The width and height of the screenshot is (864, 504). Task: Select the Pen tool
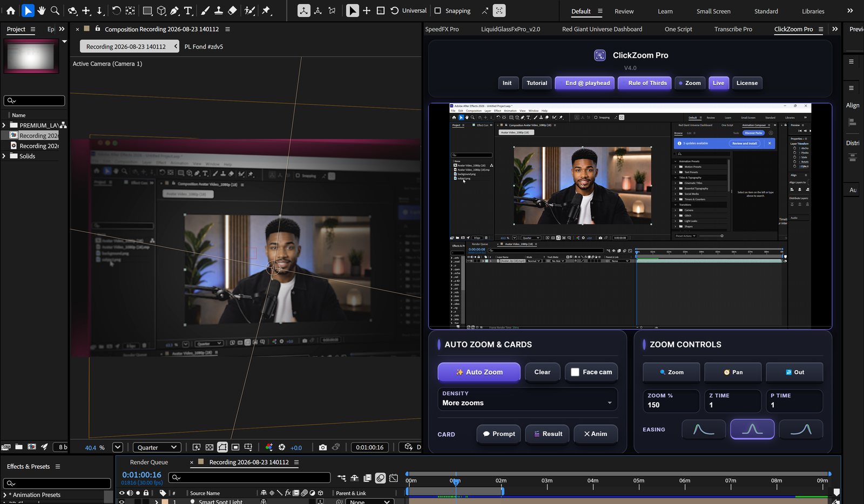(x=174, y=10)
